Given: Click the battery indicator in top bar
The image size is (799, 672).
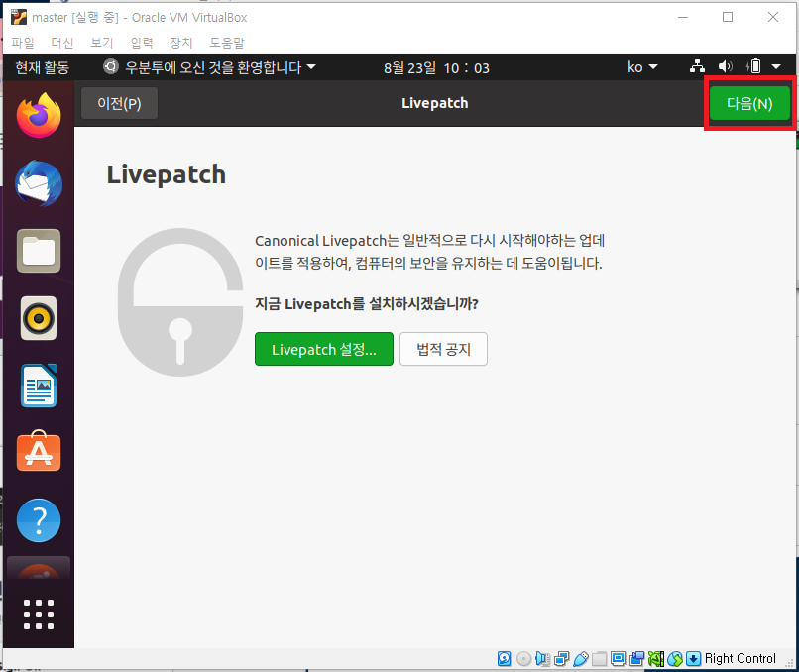Looking at the screenshot, I should pos(754,66).
